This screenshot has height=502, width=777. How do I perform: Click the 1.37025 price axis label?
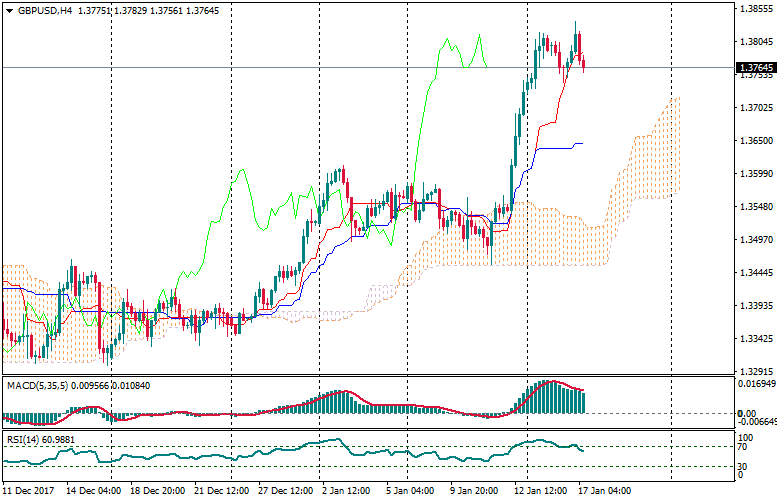coord(755,108)
